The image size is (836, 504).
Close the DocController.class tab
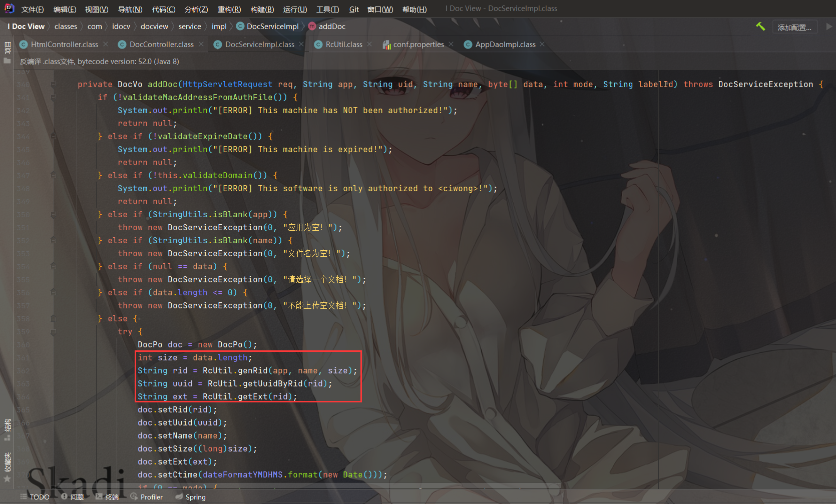pyautogui.click(x=201, y=44)
